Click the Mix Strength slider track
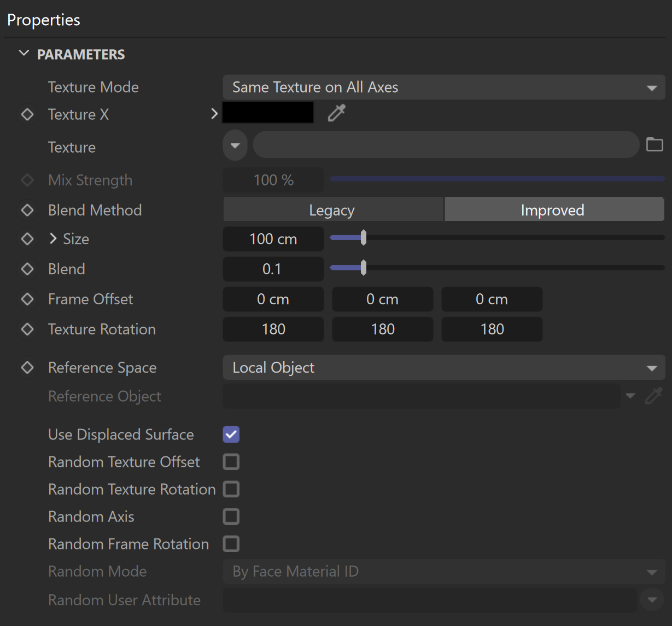672x626 pixels. tap(497, 179)
